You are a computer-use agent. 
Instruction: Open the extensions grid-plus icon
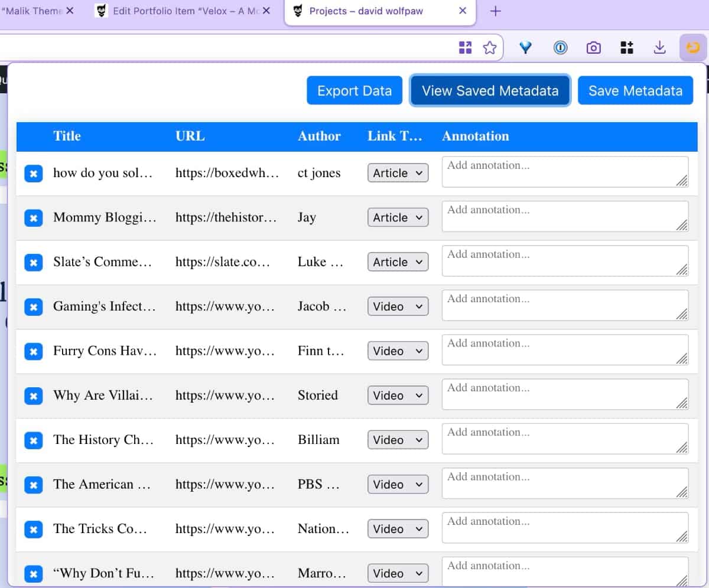(x=627, y=48)
